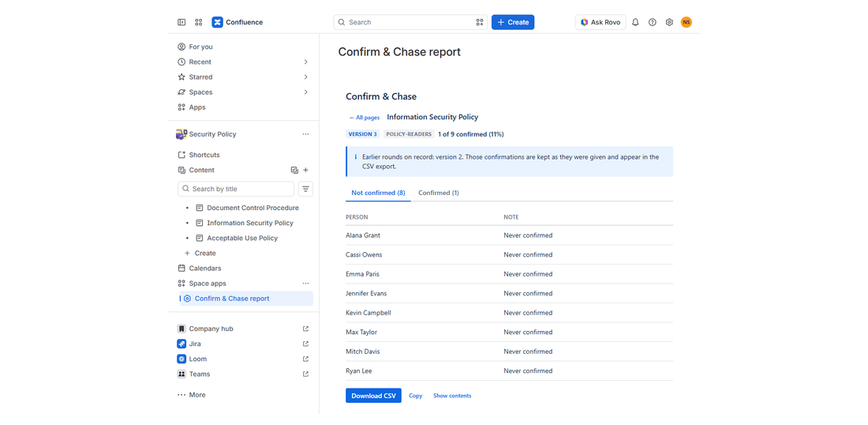Click the Confluence logo
The height and width of the screenshot is (425, 868).
pos(238,22)
